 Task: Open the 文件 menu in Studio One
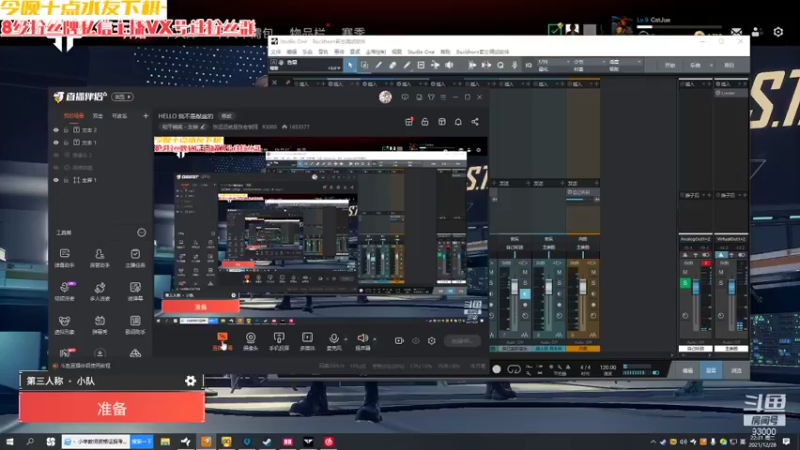point(276,52)
